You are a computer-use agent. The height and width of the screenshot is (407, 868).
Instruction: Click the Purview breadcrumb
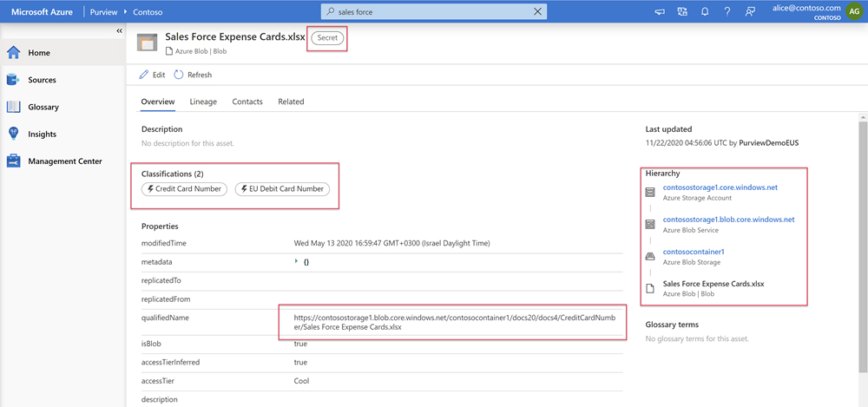click(104, 11)
